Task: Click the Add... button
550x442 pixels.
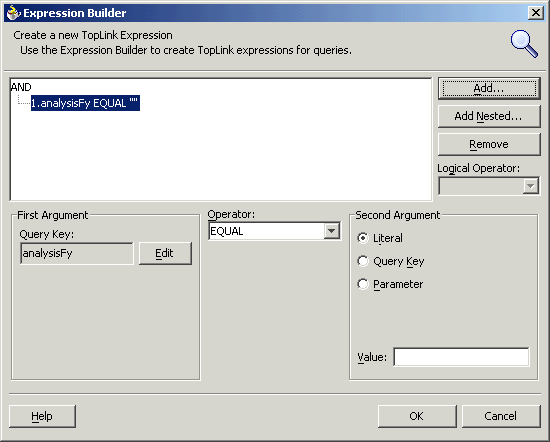Action: [x=489, y=88]
